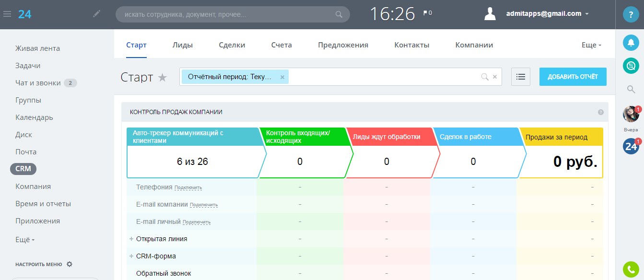Open search from the right sidebar magnifier
Viewport: 644px width, 280px height.
631,88
